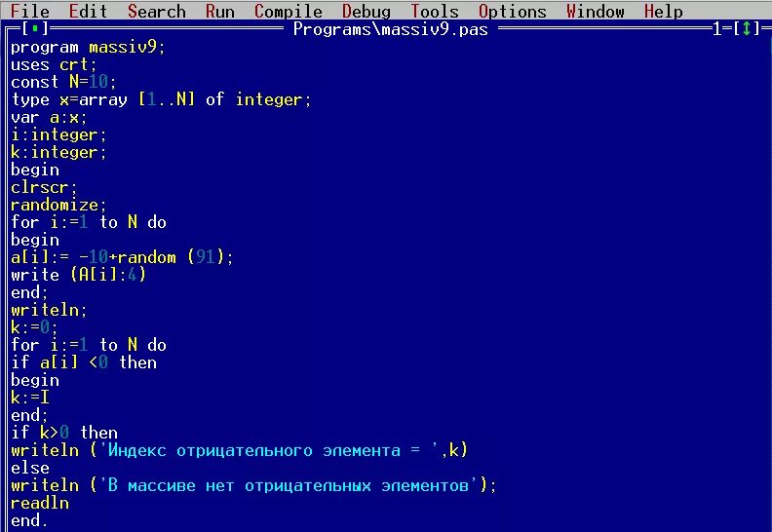Click the window number 1 indicator
772x532 pixels.
coord(716,29)
